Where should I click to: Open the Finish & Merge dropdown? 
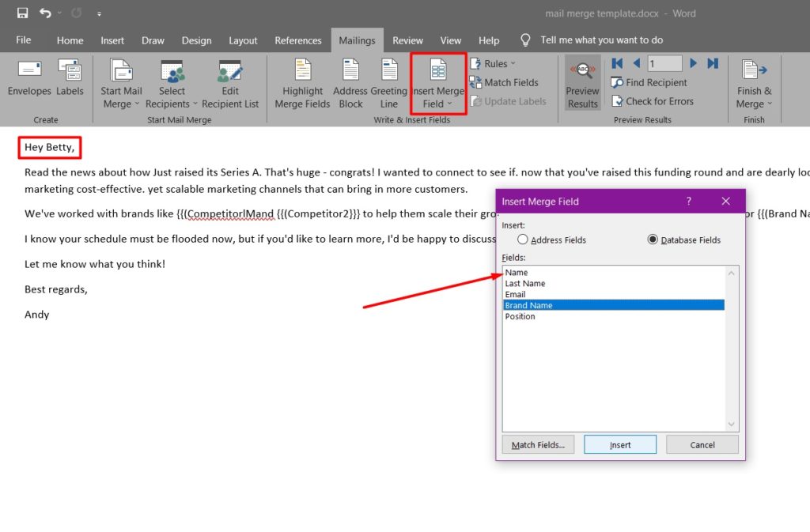[x=754, y=84]
